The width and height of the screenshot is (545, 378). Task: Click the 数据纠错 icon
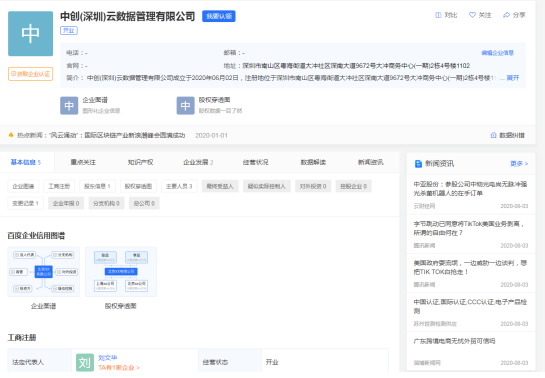point(493,135)
